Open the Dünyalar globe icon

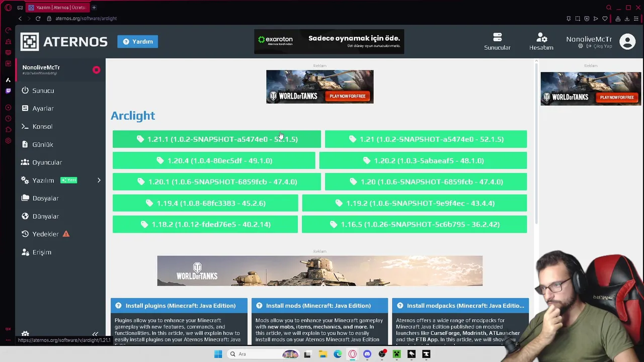25,216
